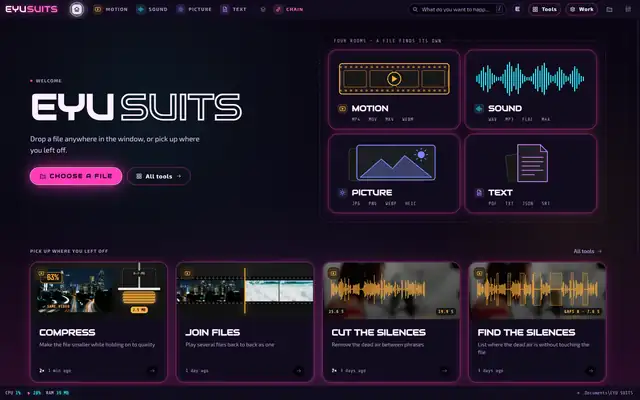Click the small icon left of Chain

(263, 9)
